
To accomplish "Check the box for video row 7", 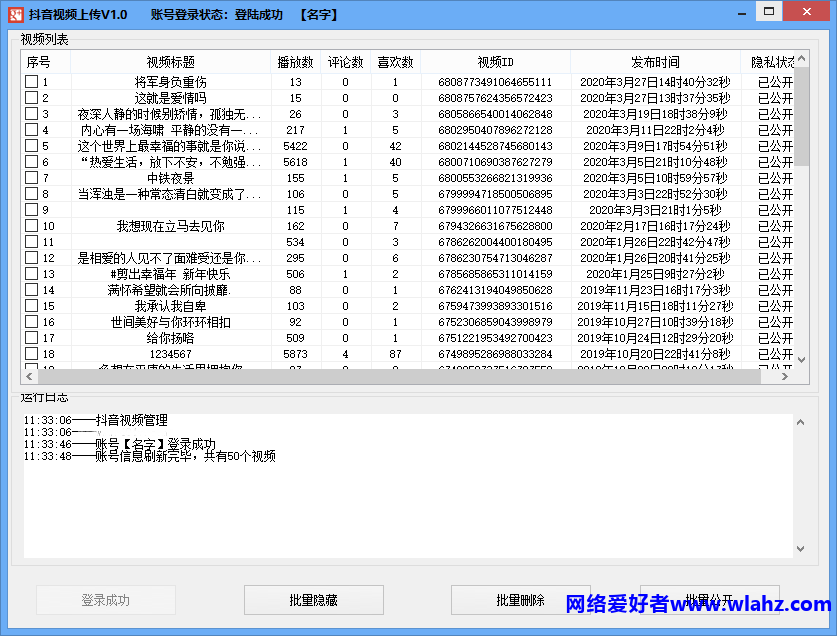I will pyautogui.click(x=31, y=178).
